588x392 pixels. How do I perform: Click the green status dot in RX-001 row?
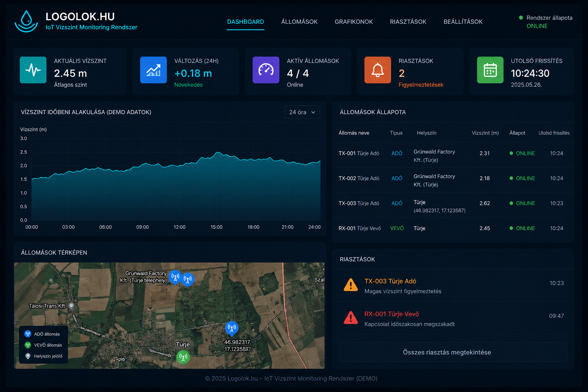[x=511, y=228]
